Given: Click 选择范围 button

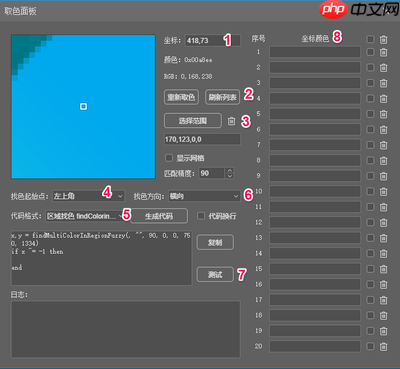Looking at the screenshot, I should (193, 121).
